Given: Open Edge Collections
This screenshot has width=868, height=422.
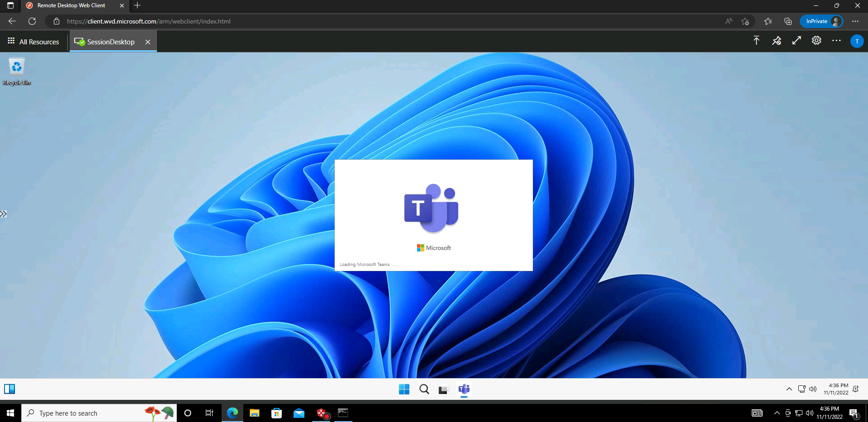Looking at the screenshot, I should (x=788, y=21).
